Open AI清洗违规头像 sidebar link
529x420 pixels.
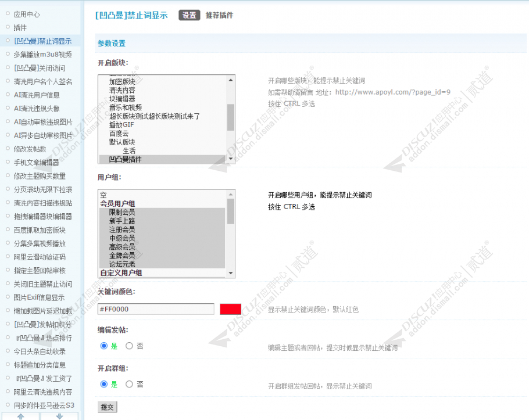click(x=37, y=109)
